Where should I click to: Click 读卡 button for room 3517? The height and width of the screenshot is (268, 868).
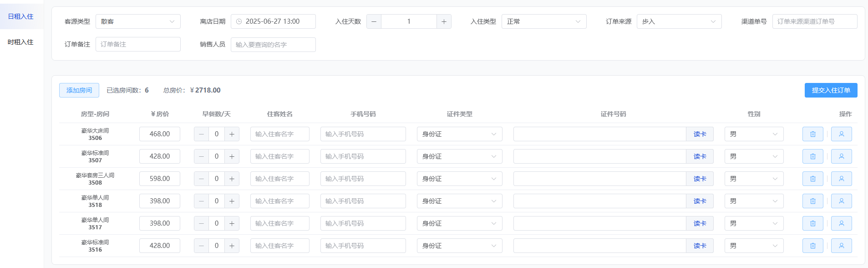(700, 223)
